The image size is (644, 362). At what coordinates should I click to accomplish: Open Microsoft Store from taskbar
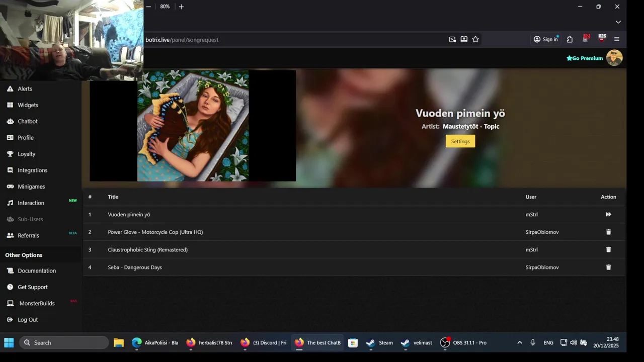(353, 343)
